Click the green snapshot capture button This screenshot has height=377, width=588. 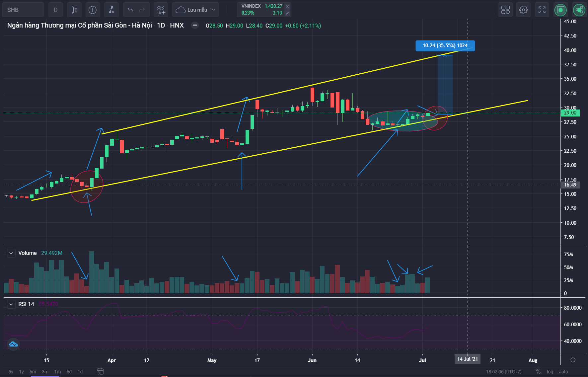pyautogui.click(x=560, y=10)
